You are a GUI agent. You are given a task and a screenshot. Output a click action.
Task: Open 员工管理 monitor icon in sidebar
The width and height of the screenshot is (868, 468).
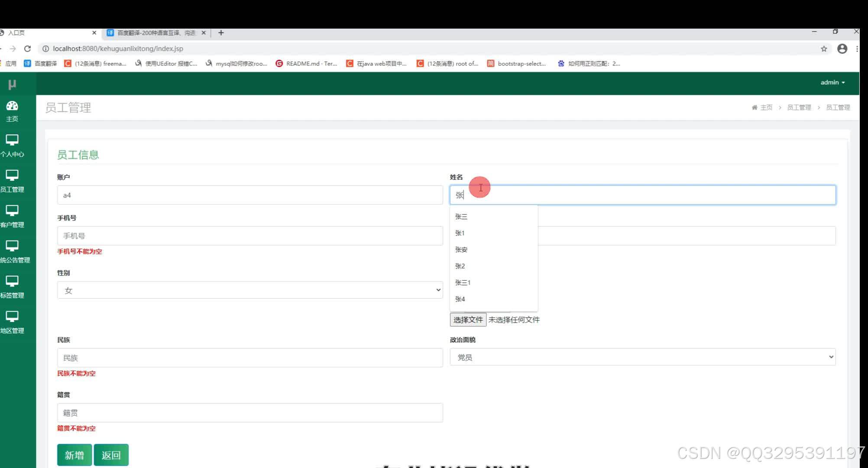12,175
